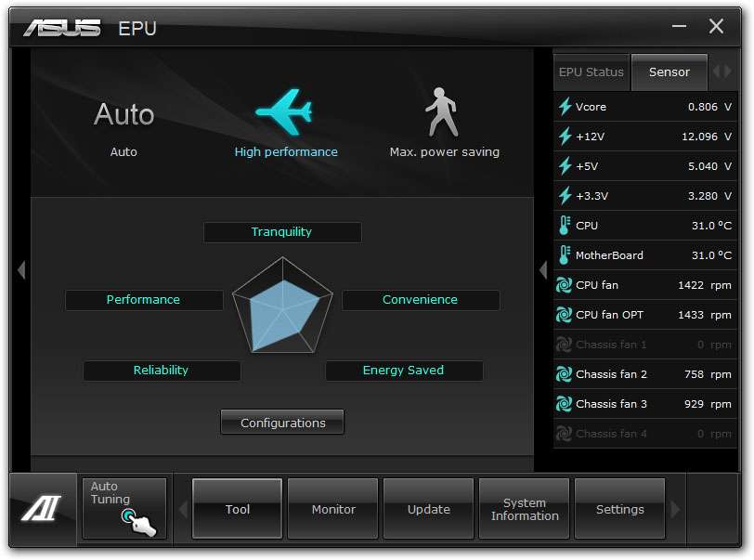Image resolution: width=754 pixels, height=560 pixels.
Task: Click the MotherBoard sensor label
Action: tap(609, 255)
